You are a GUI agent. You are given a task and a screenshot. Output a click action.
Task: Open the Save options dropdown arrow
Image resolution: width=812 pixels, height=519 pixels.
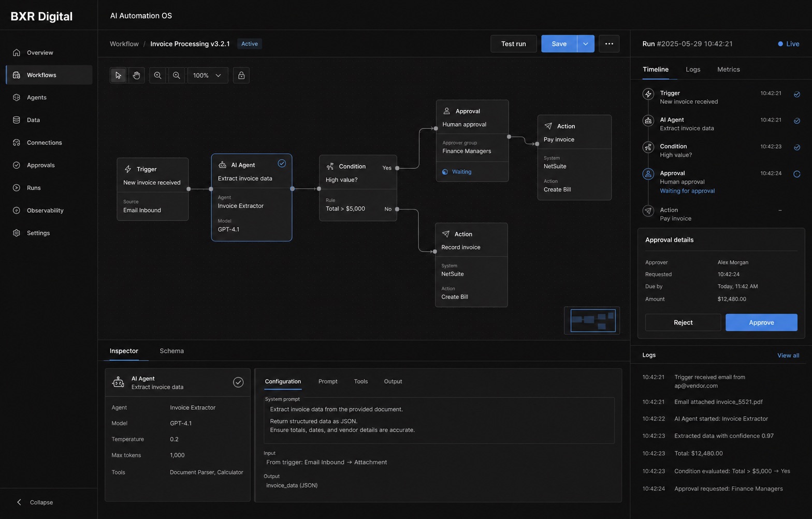pyautogui.click(x=586, y=44)
